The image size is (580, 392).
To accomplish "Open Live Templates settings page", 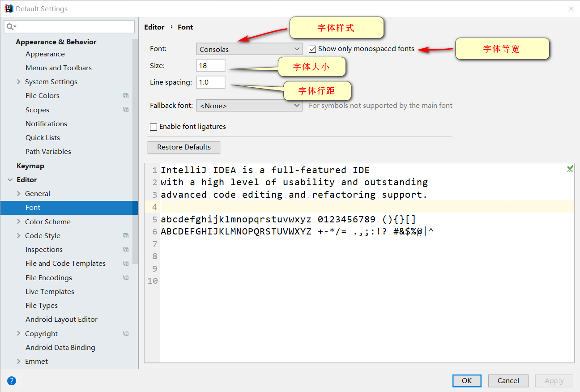I will [50, 292].
